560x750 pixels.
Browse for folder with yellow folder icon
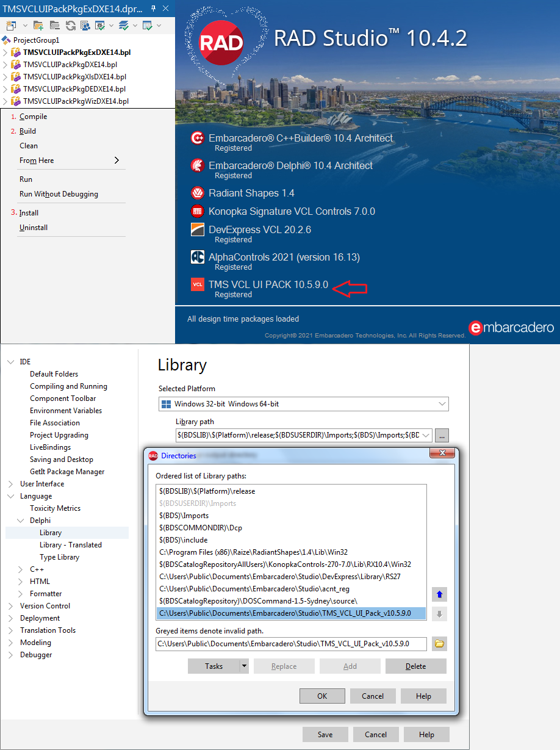coord(439,644)
